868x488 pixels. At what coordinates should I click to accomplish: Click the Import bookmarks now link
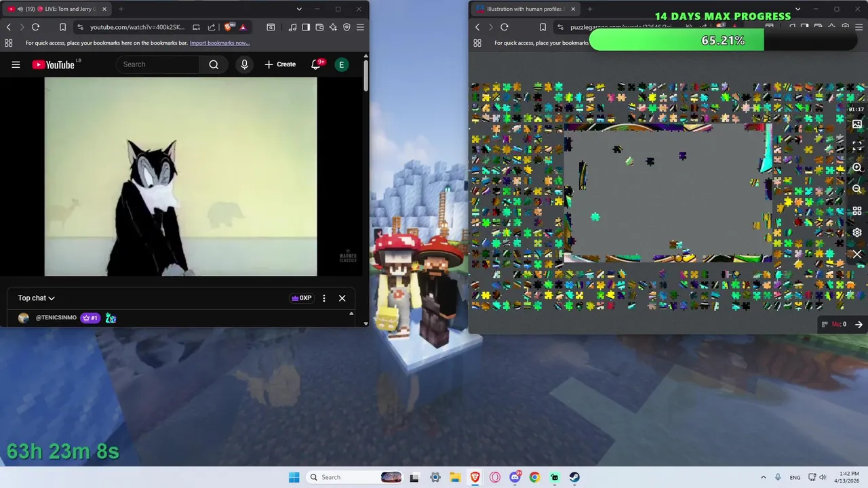220,43
